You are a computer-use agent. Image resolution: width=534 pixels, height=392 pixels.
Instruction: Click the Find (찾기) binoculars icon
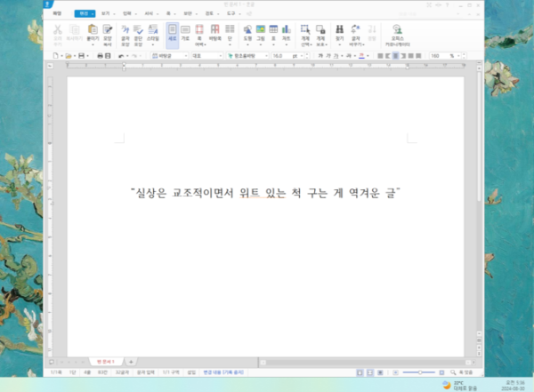pyautogui.click(x=340, y=29)
